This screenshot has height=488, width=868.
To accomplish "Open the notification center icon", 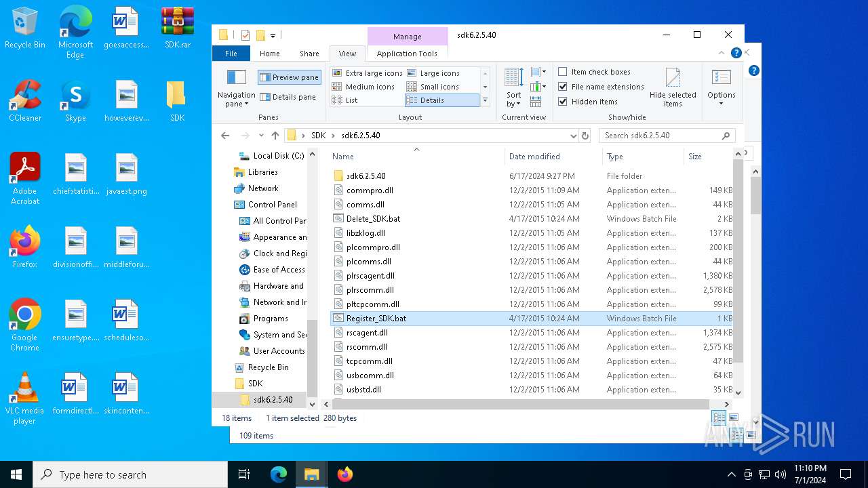I will tap(846, 474).
